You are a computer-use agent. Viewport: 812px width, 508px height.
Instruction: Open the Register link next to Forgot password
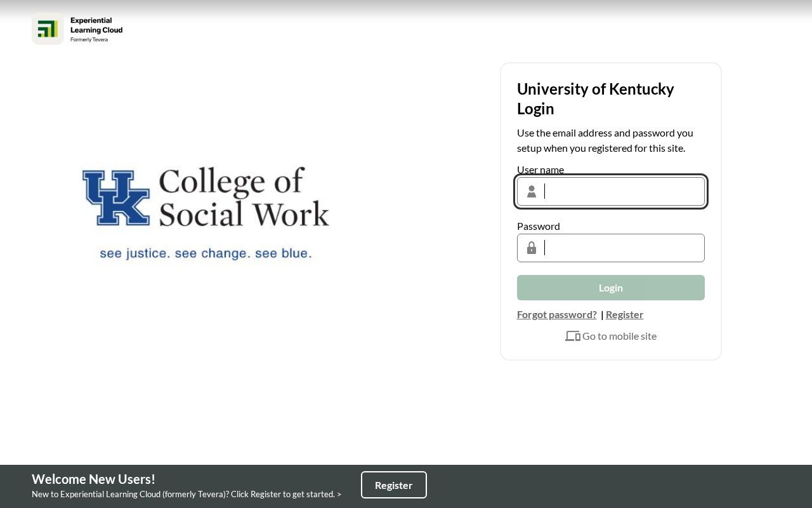[x=624, y=314]
